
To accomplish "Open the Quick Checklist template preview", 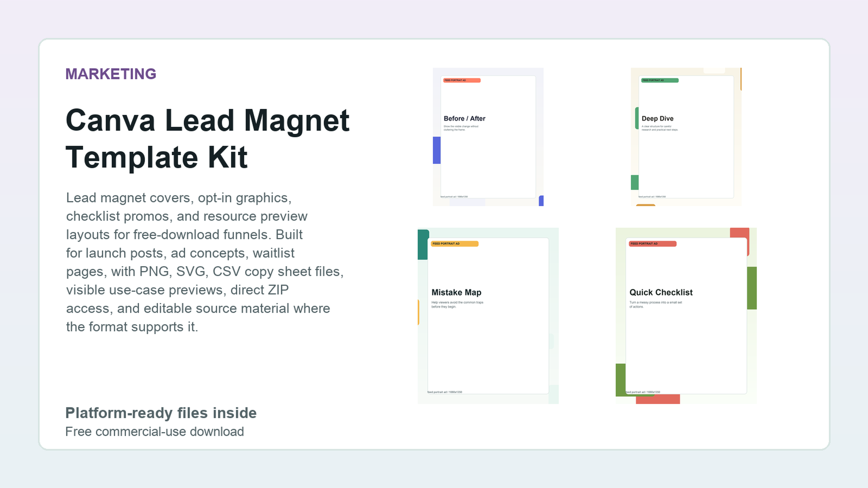I will [686, 316].
